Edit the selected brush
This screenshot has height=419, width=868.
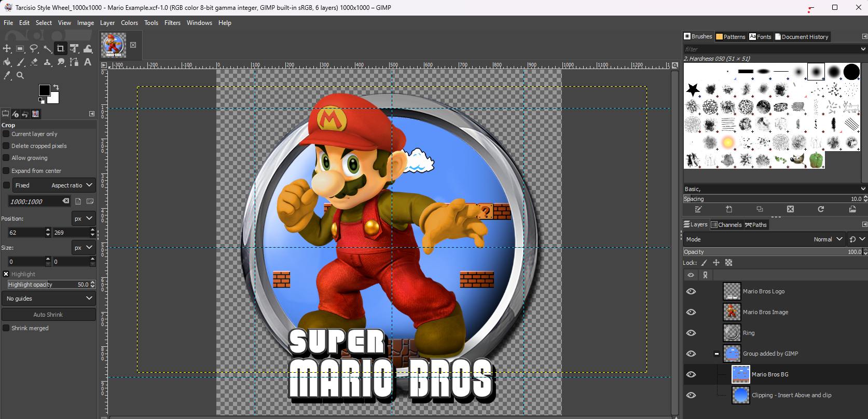(x=698, y=209)
